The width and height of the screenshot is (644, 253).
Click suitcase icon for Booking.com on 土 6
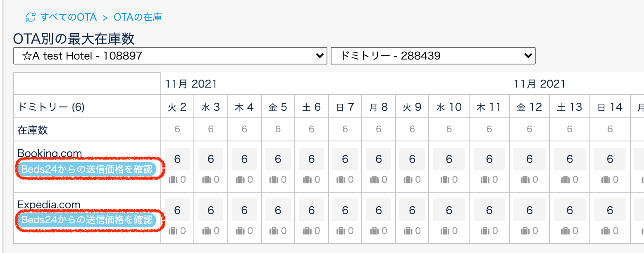(x=307, y=180)
